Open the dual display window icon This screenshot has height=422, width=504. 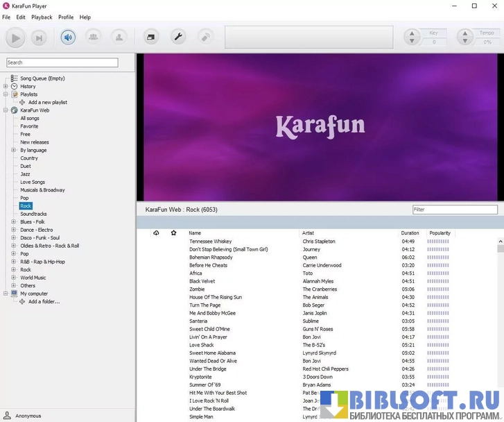point(151,37)
